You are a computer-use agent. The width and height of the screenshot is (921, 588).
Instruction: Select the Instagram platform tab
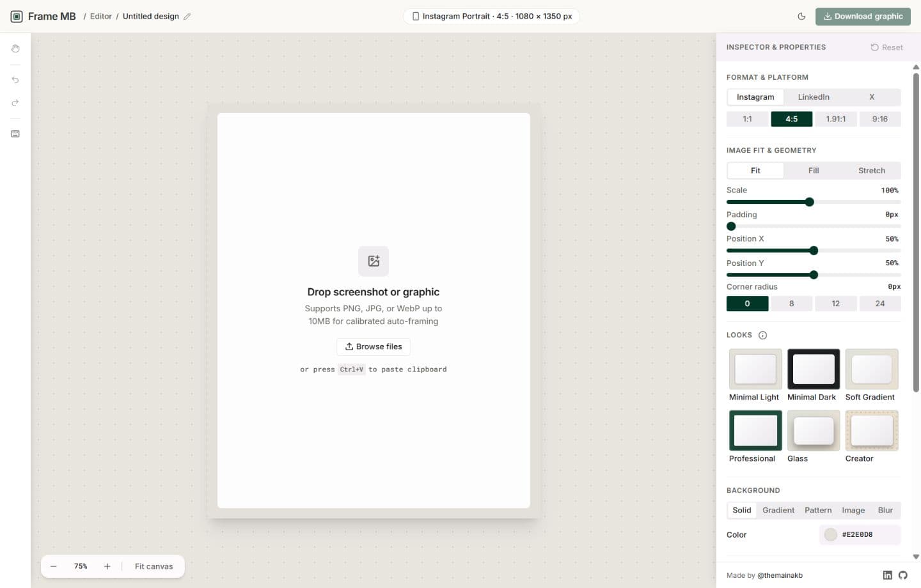(x=755, y=97)
